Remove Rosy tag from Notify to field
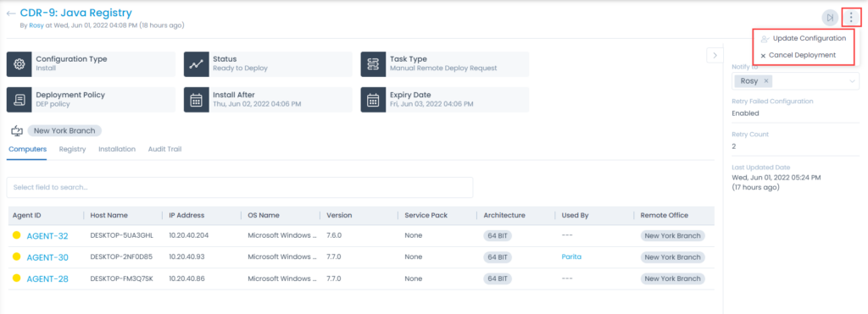 [x=766, y=81]
